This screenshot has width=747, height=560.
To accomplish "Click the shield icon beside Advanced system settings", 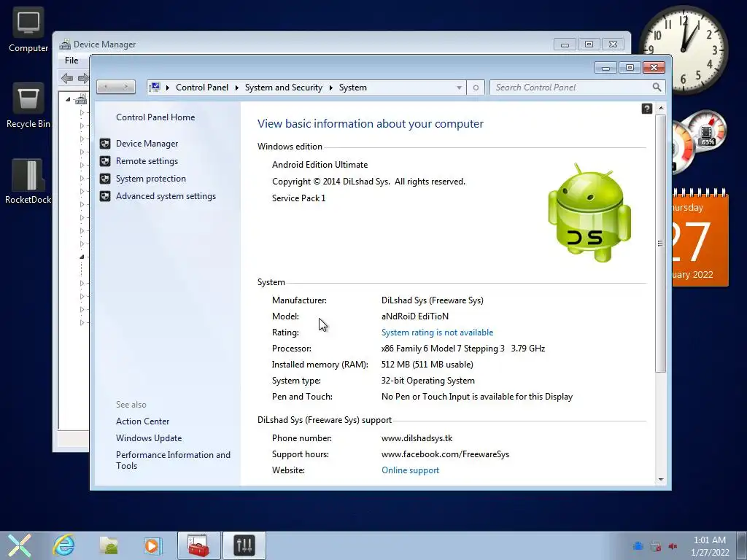I will (105, 196).
